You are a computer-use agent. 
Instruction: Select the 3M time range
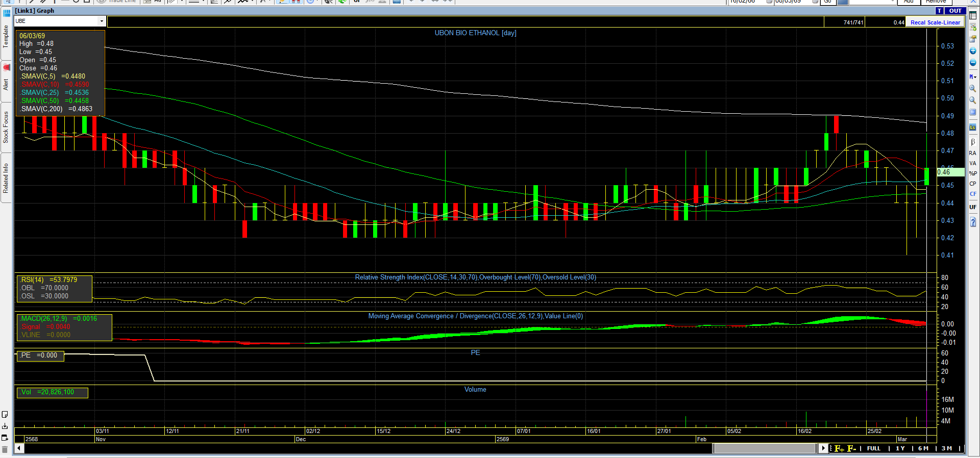click(x=947, y=448)
